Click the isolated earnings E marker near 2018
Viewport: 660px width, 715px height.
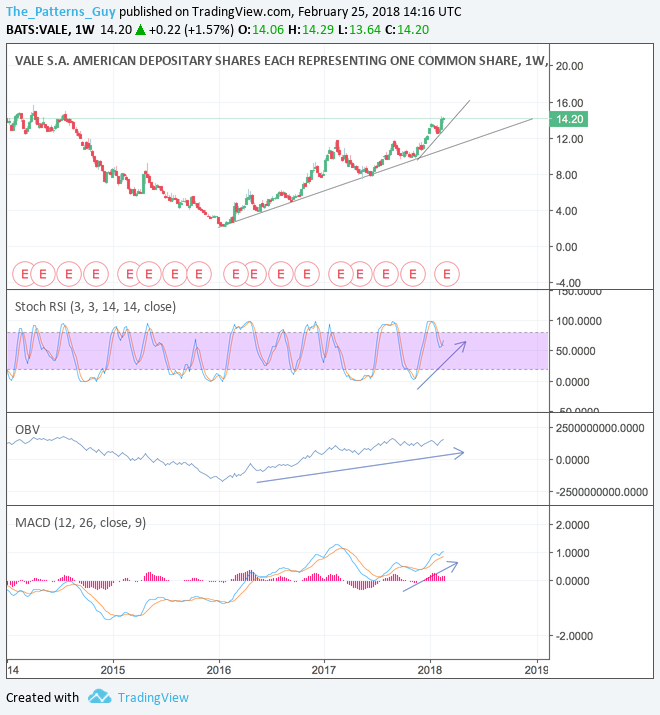447,274
